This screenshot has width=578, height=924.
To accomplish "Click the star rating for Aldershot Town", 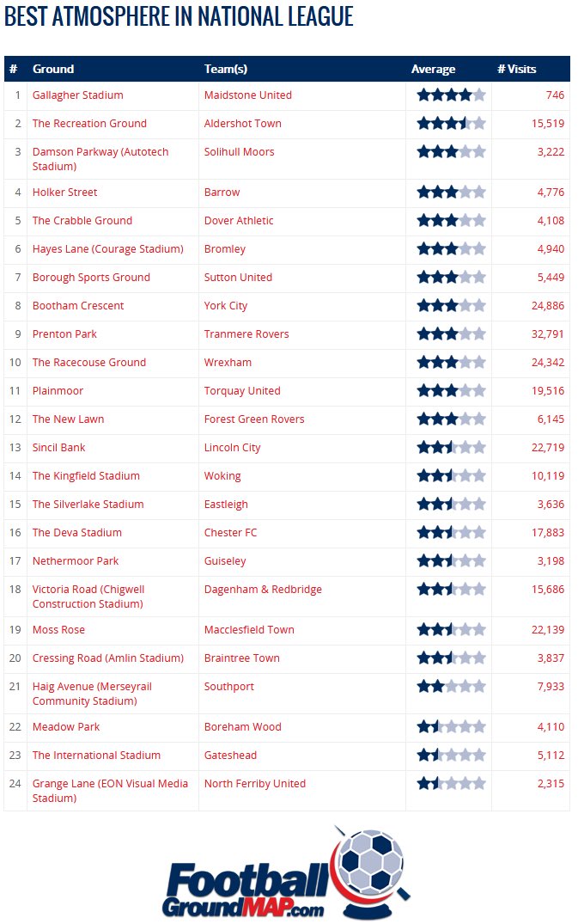I will tap(451, 124).
